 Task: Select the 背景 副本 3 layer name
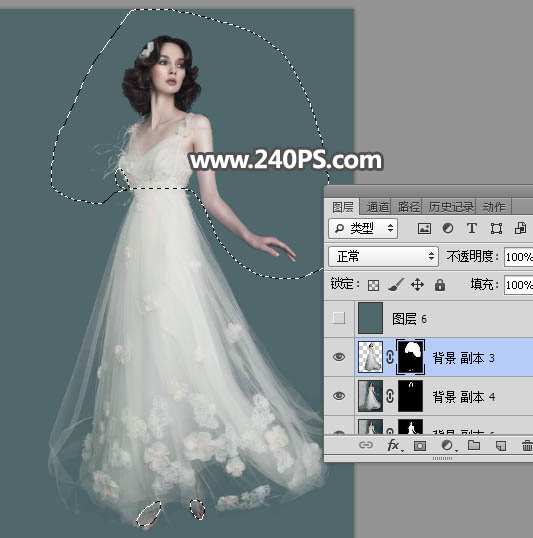(x=463, y=358)
